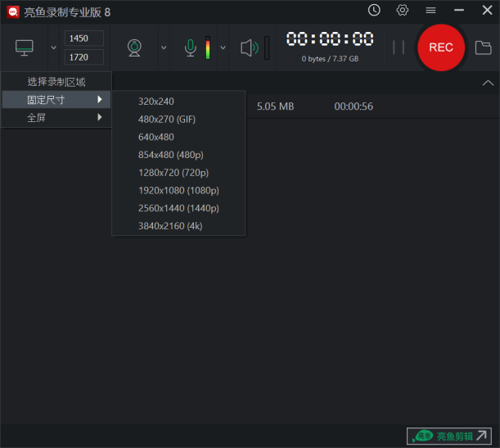
Task: Click the screen capture monitor icon
Action: 25,48
